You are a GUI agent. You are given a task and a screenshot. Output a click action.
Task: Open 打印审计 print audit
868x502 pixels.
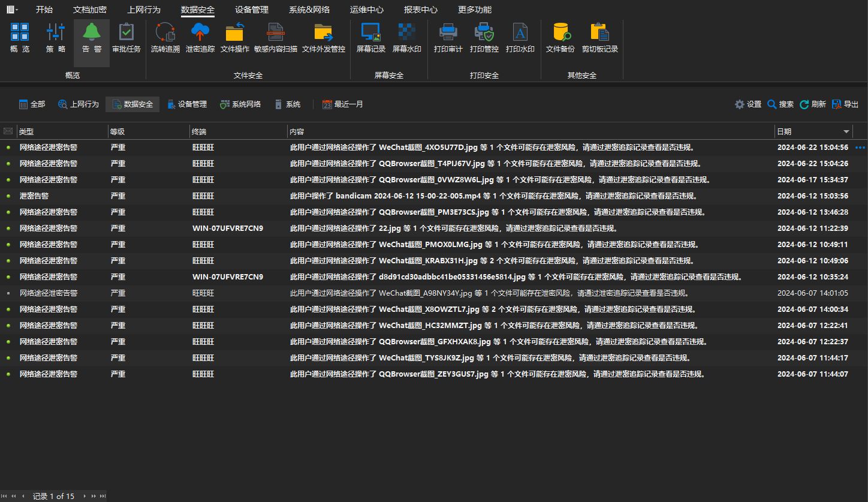448,38
